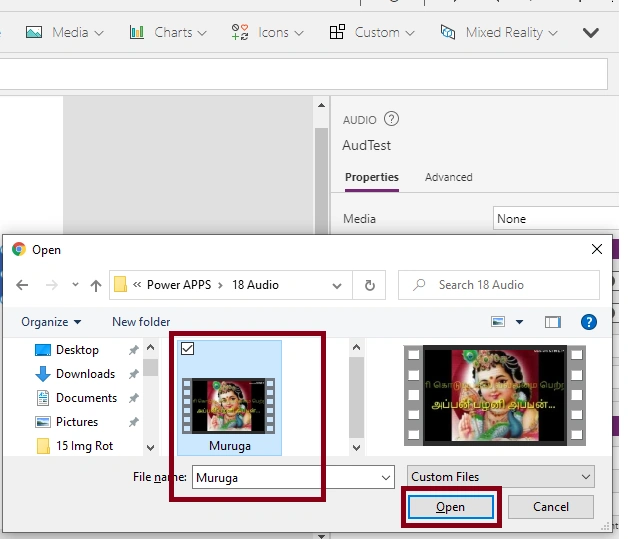Click the Icons shapes icon
Viewport: 628px width, 539px height.
coord(240,32)
